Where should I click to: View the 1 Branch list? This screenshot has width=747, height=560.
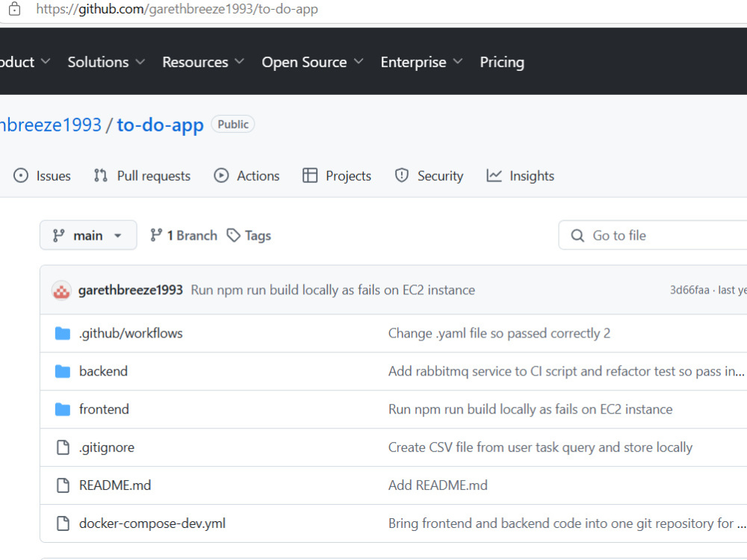point(184,235)
